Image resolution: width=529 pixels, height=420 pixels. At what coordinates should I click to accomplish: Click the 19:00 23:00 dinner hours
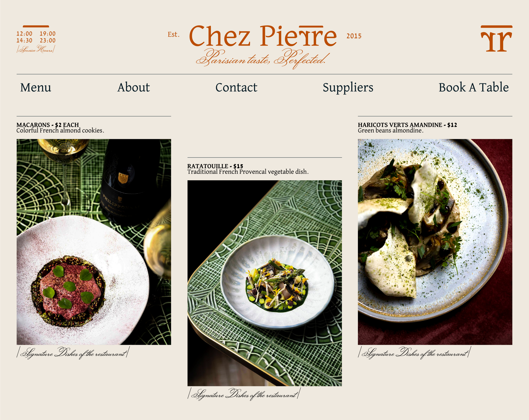tap(48, 37)
